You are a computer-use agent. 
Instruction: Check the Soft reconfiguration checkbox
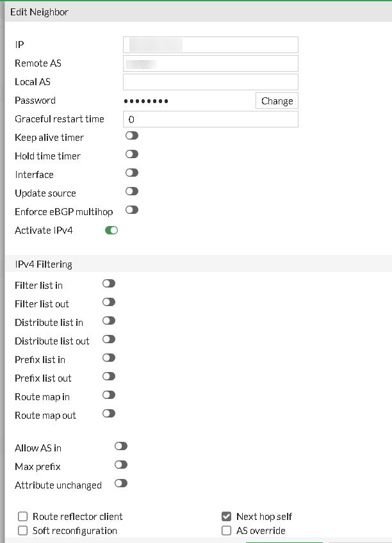tap(22, 530)
